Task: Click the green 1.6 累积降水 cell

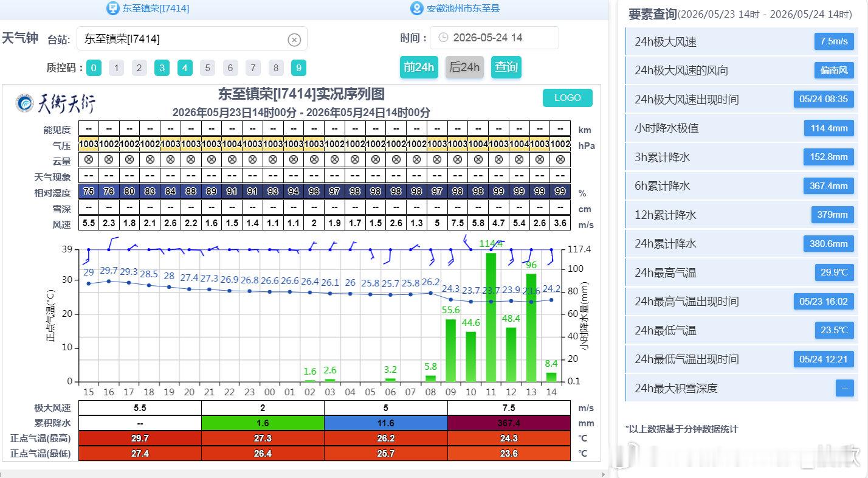Action: point(263,423)
